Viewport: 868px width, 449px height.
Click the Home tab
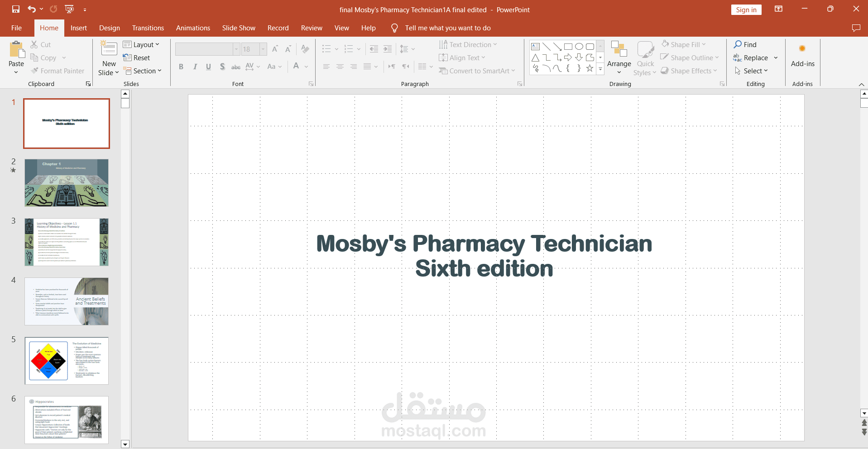point(49,28)
